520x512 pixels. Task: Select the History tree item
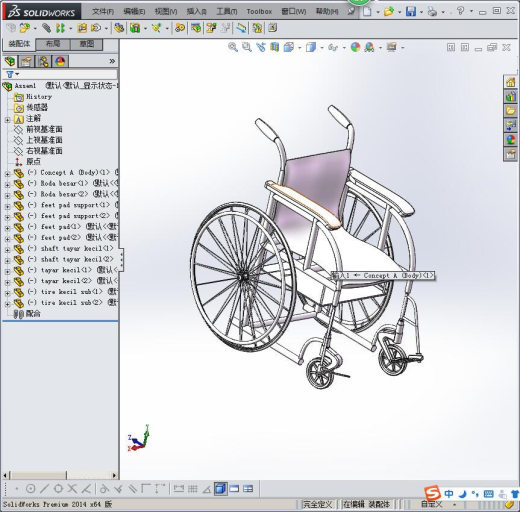(33, 97)
